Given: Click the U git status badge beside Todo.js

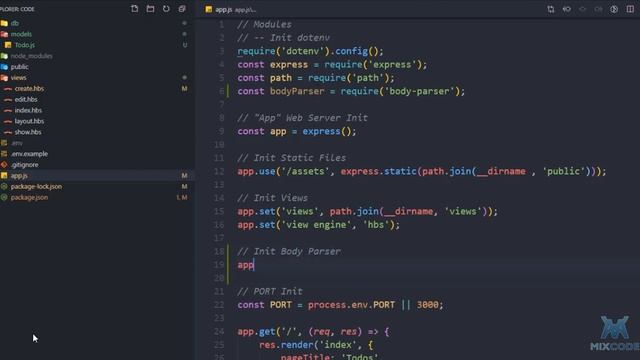Looking at the screenshot, I should pyautogui.click(x=185, y=45).
